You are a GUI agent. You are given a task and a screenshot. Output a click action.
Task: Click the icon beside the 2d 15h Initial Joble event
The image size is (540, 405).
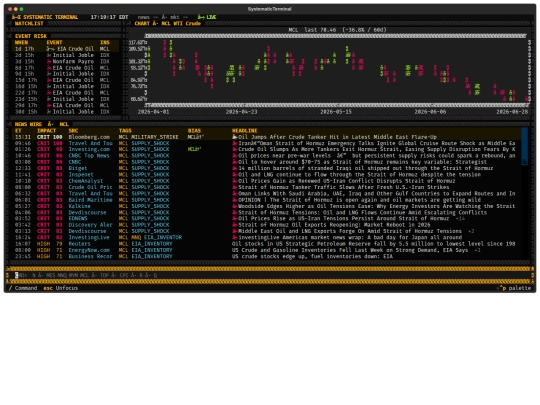49,55
